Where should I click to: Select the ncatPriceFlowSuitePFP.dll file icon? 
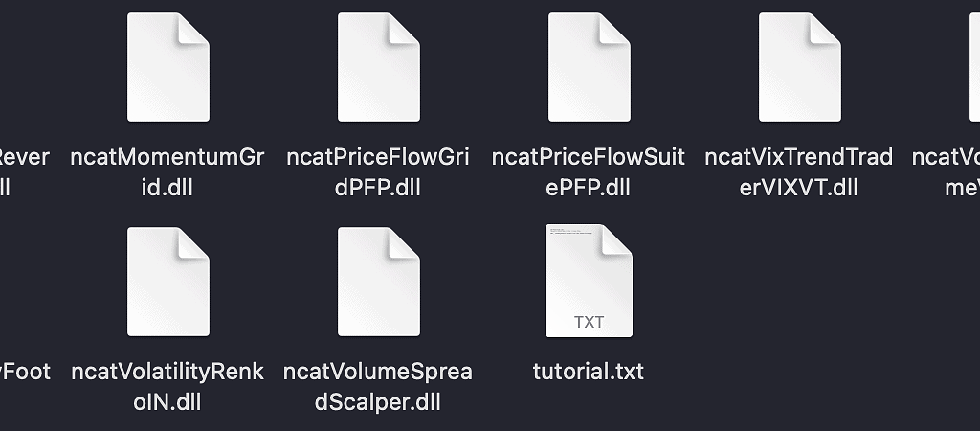coord(590,67)
